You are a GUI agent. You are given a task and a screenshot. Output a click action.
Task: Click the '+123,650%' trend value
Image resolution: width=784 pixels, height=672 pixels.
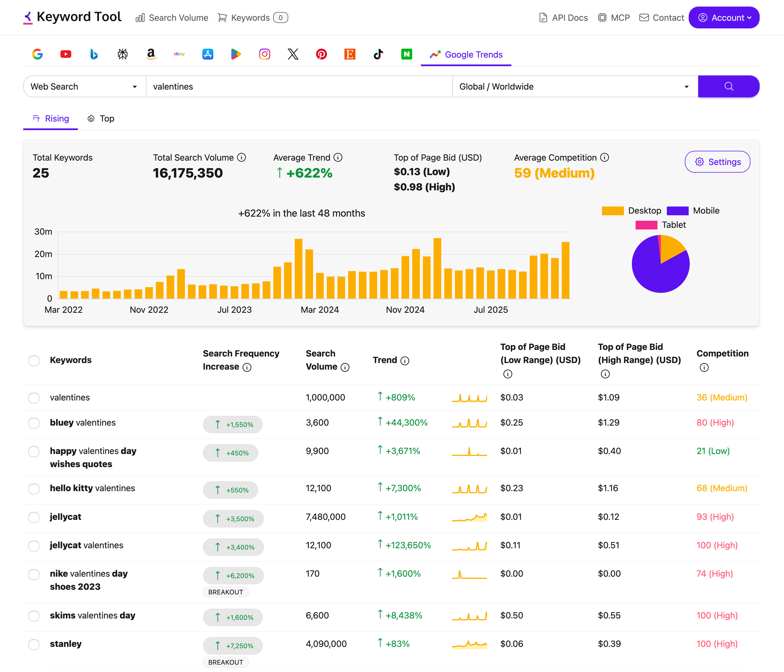[408, 545]
